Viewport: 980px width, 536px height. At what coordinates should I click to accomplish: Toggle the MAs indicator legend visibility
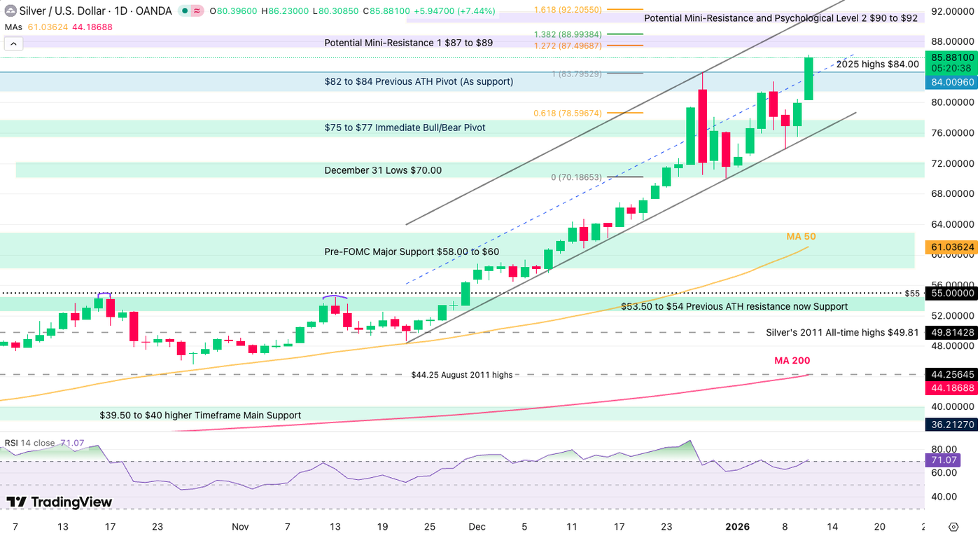click(x=14, y=25)
